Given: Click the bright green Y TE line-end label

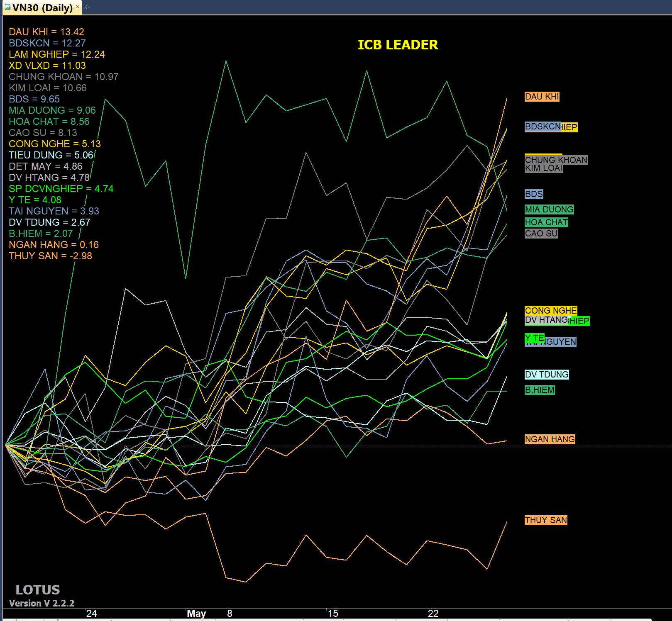Looking at the screenshot, I should point(535,339).
